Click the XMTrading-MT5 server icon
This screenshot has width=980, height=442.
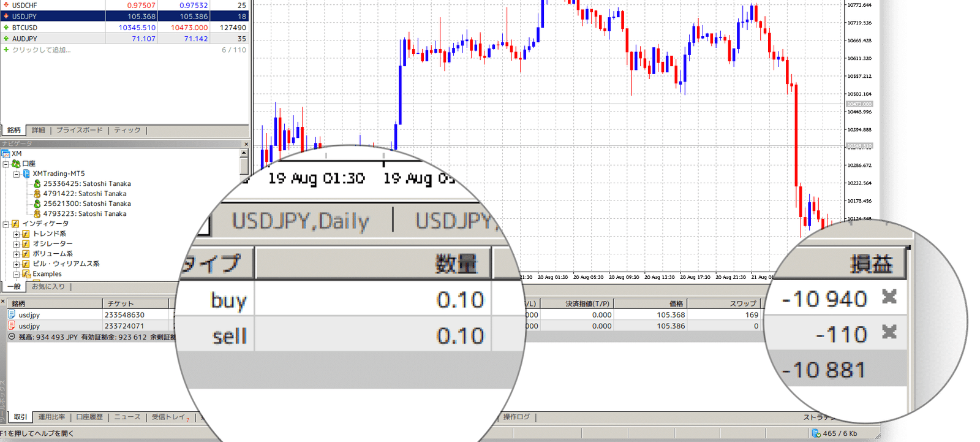tap(26, 173)
